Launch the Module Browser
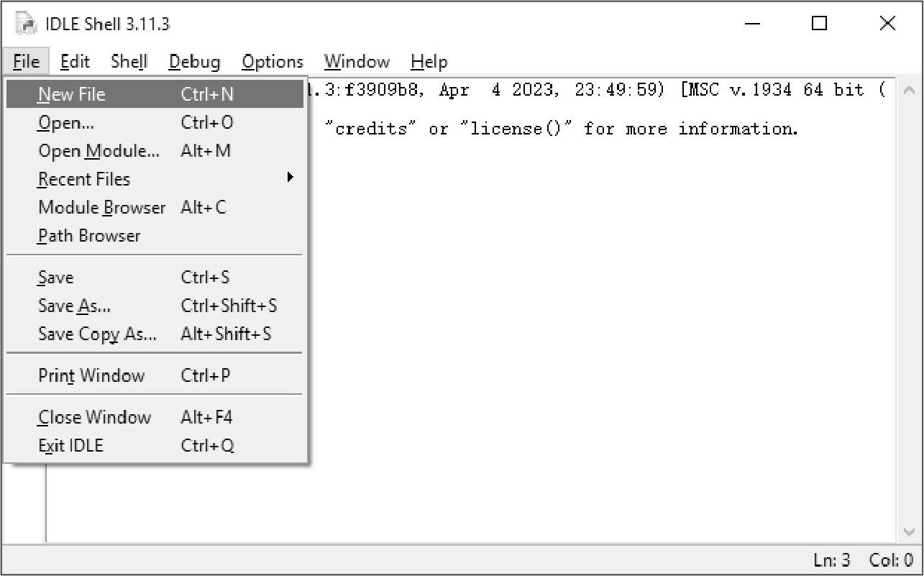The image size is (924, 576). coord(155,207)
